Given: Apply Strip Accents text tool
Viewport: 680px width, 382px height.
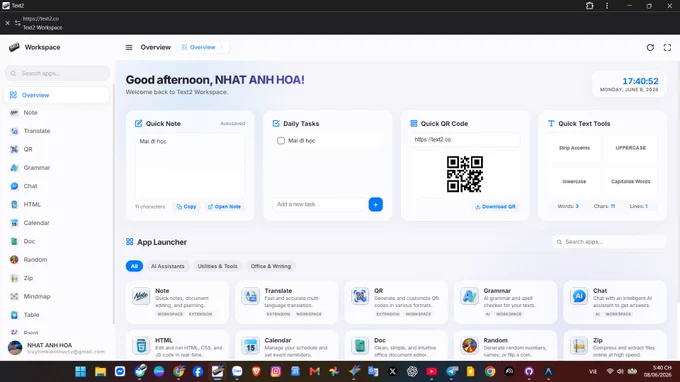Looking at the screenshot, I should click(574, 148).
